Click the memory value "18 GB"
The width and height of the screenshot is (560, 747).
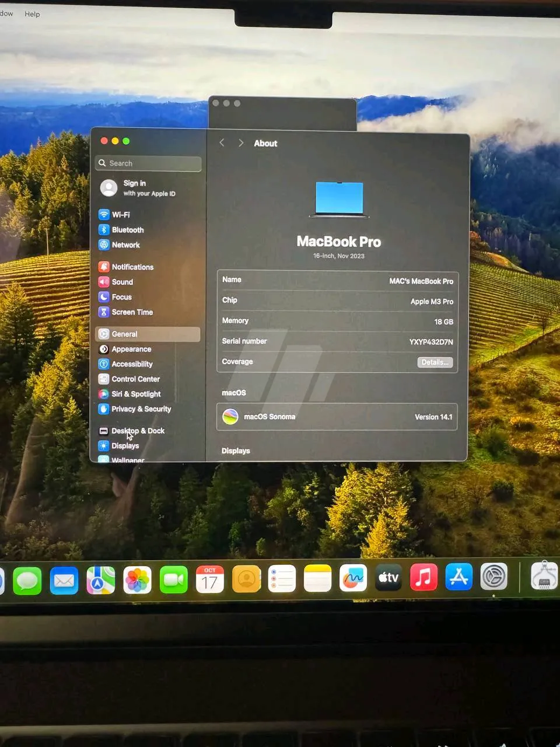(x=444, y=322)
